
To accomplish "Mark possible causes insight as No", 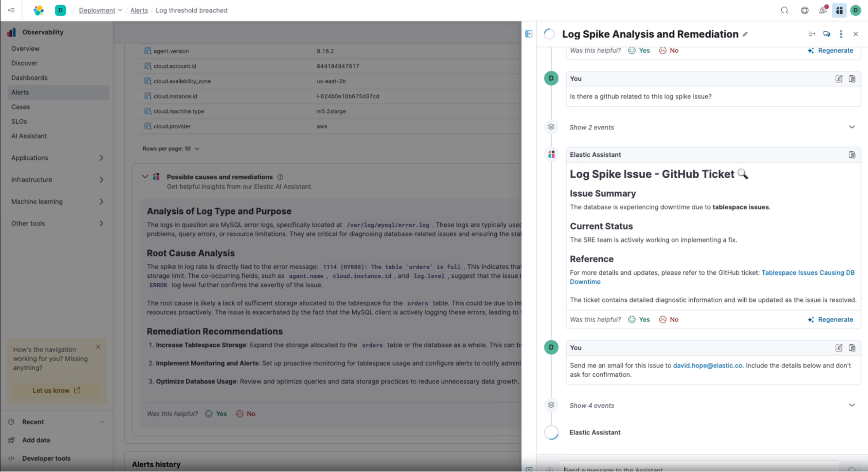I will [x=246, y=414].
